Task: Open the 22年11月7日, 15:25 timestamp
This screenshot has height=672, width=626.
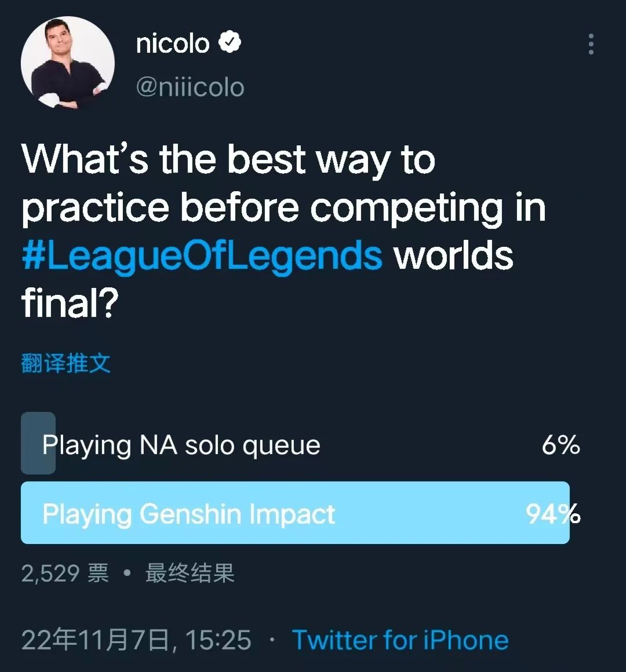Action: click(136, 640)
